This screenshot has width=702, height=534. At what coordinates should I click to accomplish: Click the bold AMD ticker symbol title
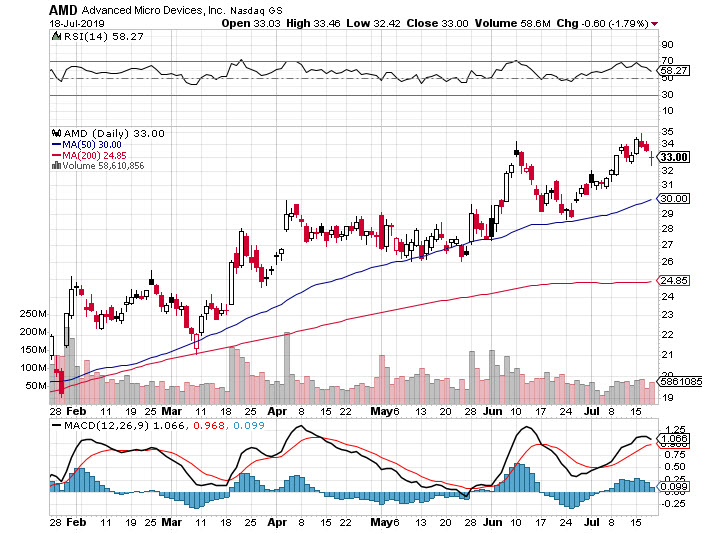pyautogui.click(x=63, y=10)
